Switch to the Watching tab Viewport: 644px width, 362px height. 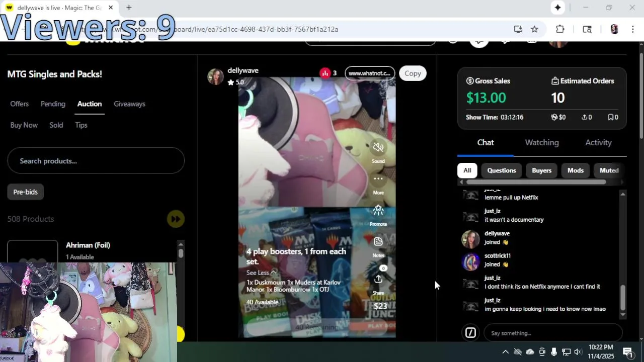coord(542,142)
